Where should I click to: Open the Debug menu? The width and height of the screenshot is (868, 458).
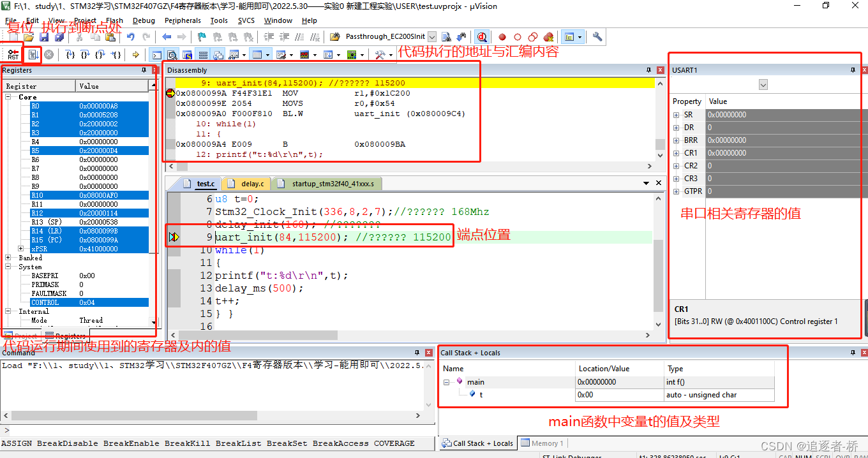point(144,20)
